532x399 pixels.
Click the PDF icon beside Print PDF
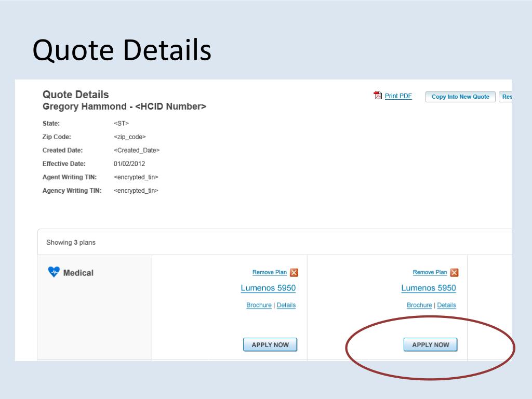click(x=378, y=96)
